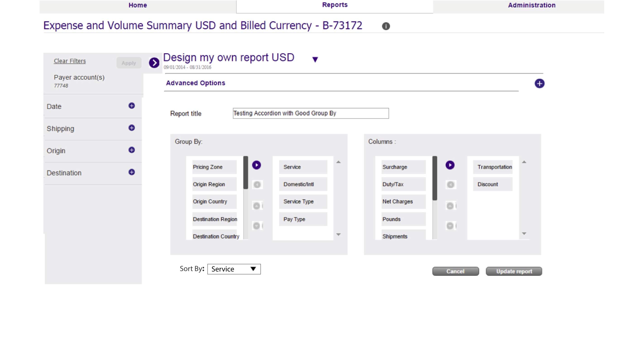Move Group By item back left
Image resolution: width=644 pixels, height=362 pixels.
pyautogui.click(x=257, y=185)
